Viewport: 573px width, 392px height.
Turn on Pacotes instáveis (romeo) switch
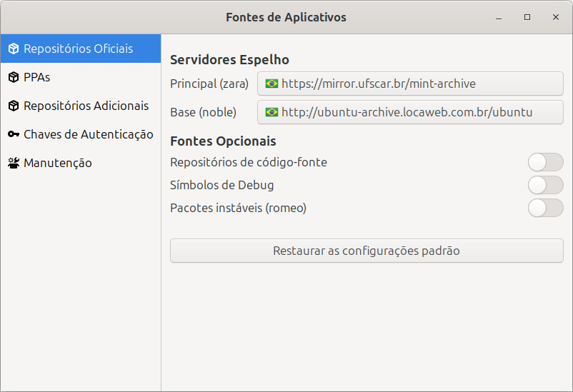tap(545, 208)
